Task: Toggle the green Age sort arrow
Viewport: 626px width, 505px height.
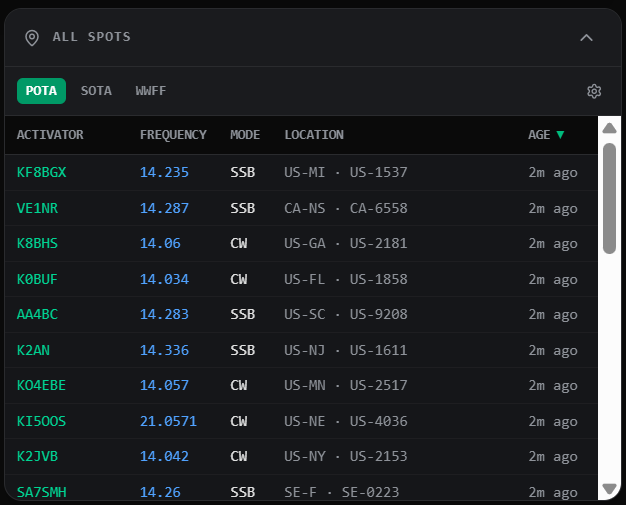Action: coord(560,135)
